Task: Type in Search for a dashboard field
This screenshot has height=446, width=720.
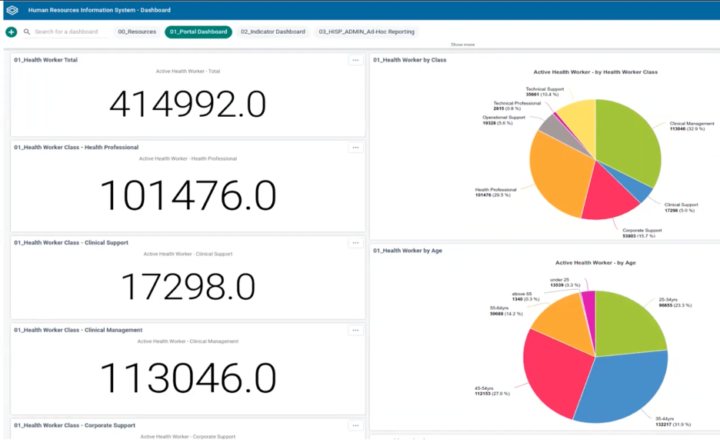Action: (68, 32)
